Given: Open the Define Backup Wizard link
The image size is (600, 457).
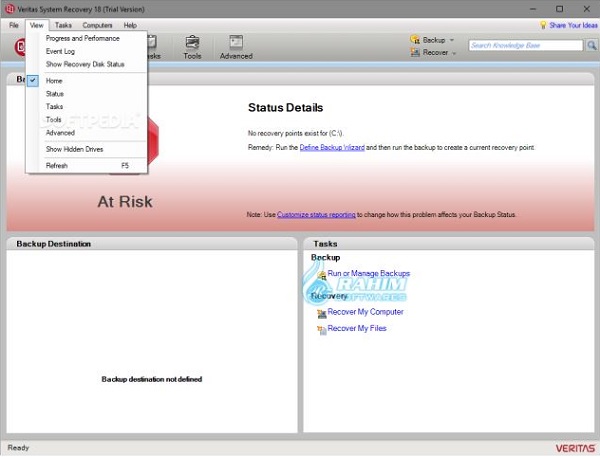Looking at the screenshot, I should (x=332, y=147).
